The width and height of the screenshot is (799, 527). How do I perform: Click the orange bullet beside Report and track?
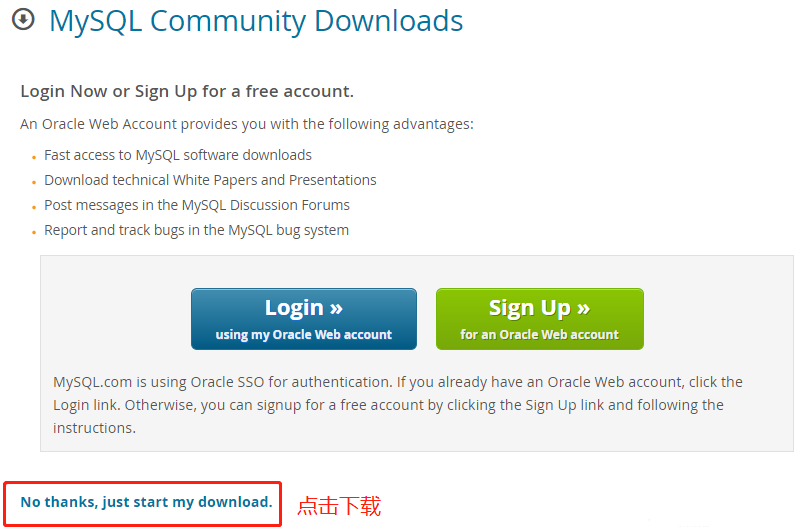tap(34, 232)
